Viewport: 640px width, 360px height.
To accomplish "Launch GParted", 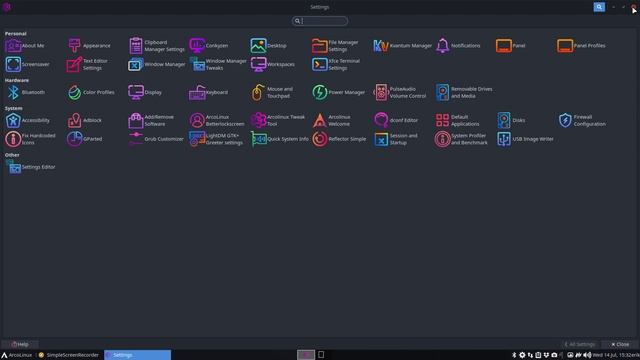I will coord(85,139).
